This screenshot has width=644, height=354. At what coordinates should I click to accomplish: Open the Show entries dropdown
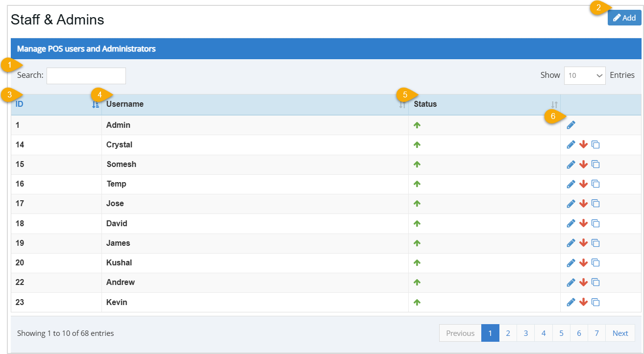coord(584,75)
